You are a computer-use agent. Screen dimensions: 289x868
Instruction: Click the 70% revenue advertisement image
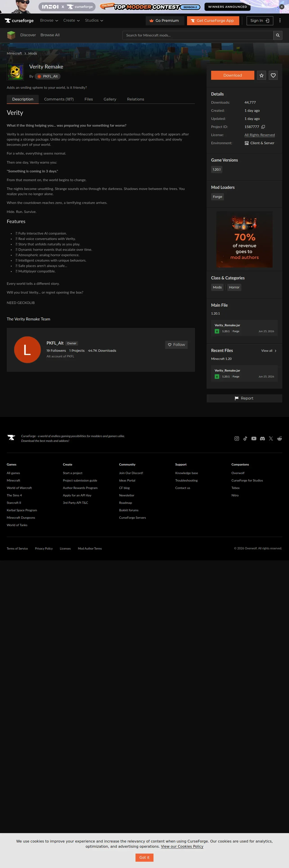click(x=244, y=239)
